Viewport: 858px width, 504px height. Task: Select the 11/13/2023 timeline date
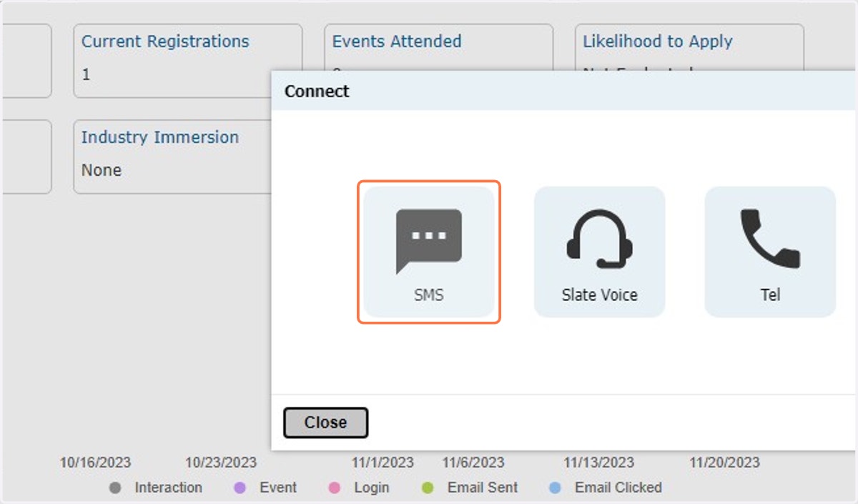[x=598, y=463]
